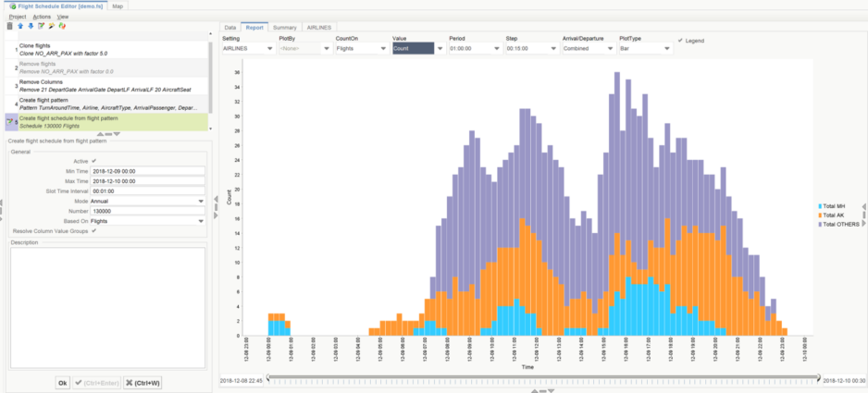Click the blue move up arrow icon

tap(20, 26)
